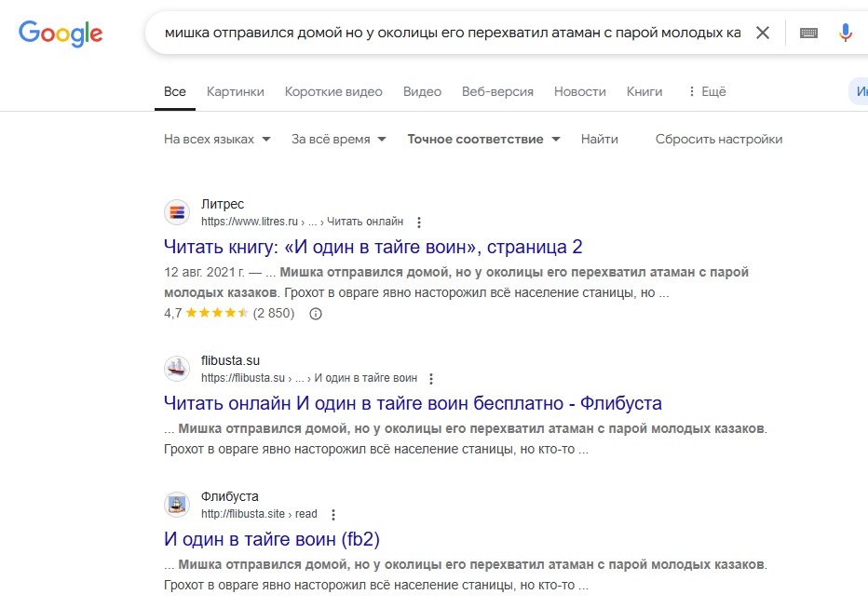
Task: Click the rating info icon beside (2 850)
Action: pos(316,314)
